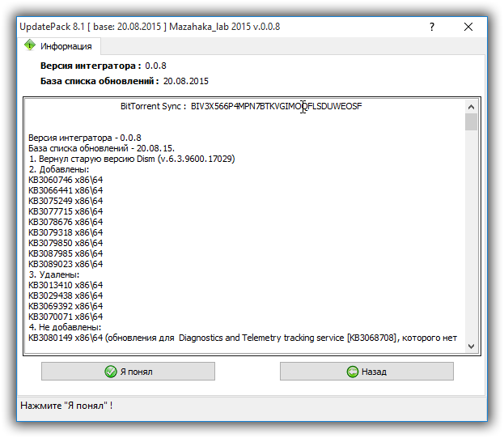Click the line KB3013410 x86\64

pos(66,285)
